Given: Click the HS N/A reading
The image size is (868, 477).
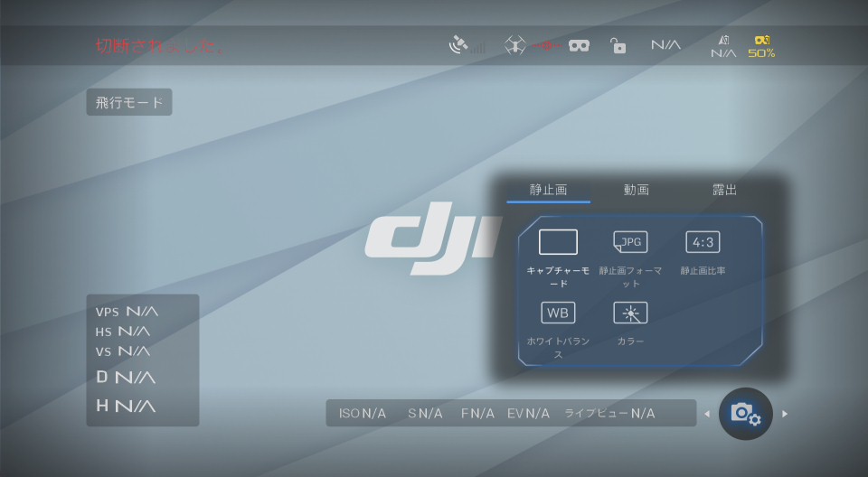Looking at the screenshot, I should tap(123, 332).
